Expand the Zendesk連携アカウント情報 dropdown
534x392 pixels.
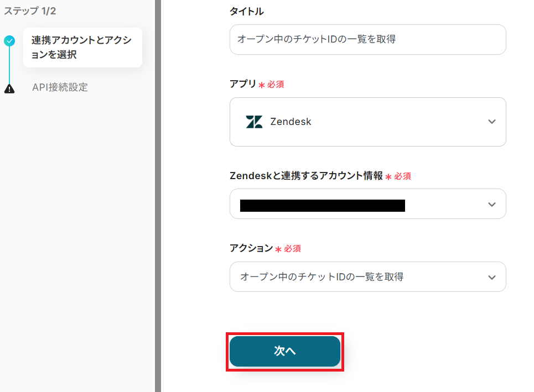(367, 204)
